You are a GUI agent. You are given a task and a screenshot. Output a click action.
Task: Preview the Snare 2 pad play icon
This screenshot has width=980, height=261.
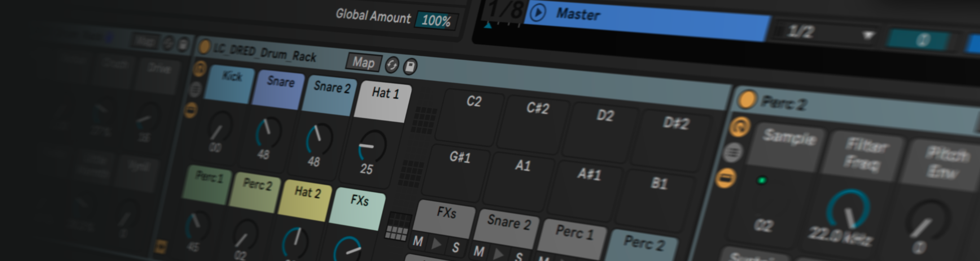click(498, 254)
